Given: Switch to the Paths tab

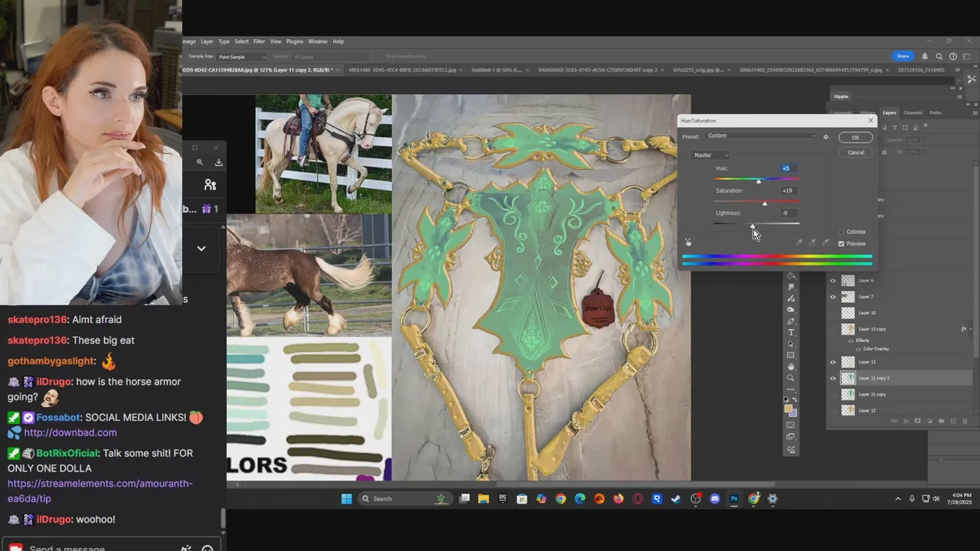Looking at the screenshot, I should (x=936, y=112).
